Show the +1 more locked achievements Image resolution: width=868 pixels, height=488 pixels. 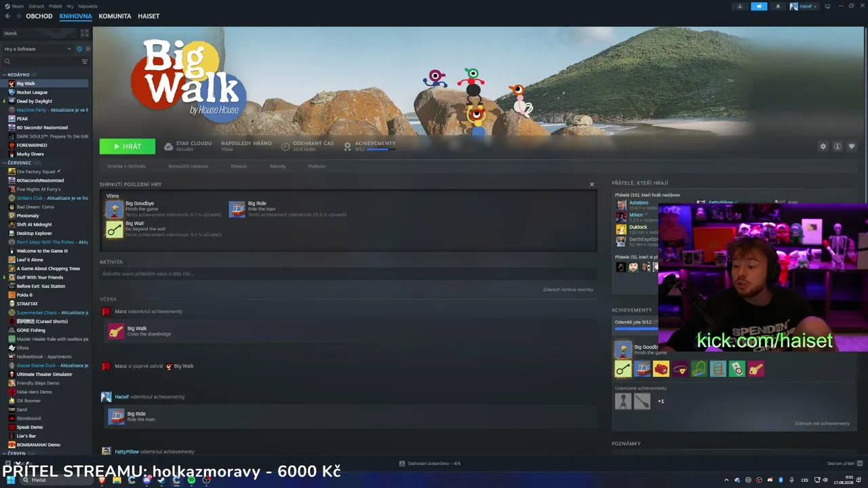(x=661, y=401)
